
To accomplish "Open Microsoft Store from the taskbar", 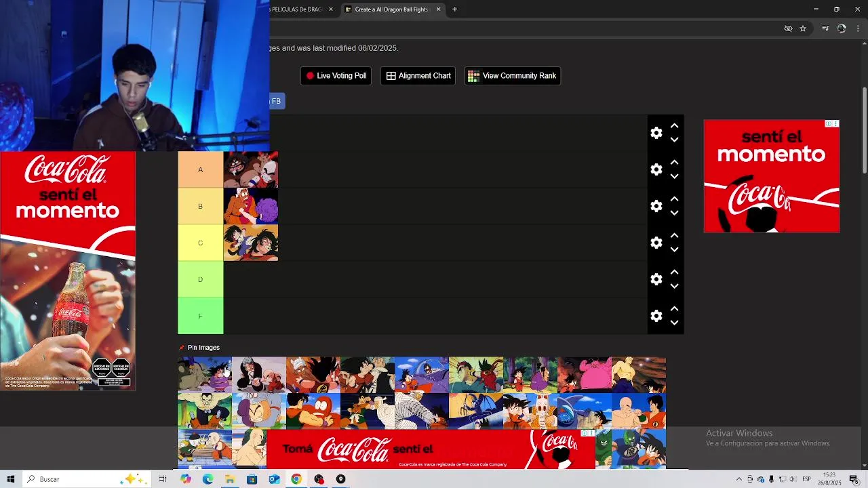I will 252,479.
